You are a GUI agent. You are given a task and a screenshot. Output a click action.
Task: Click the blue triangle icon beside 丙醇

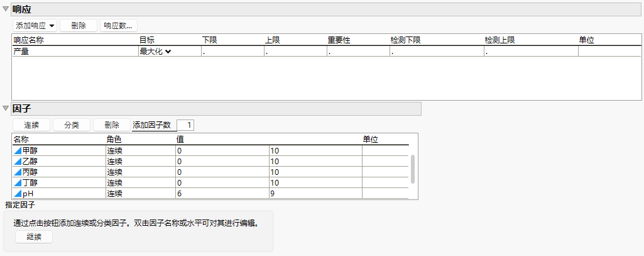click(x=18, y=172)
